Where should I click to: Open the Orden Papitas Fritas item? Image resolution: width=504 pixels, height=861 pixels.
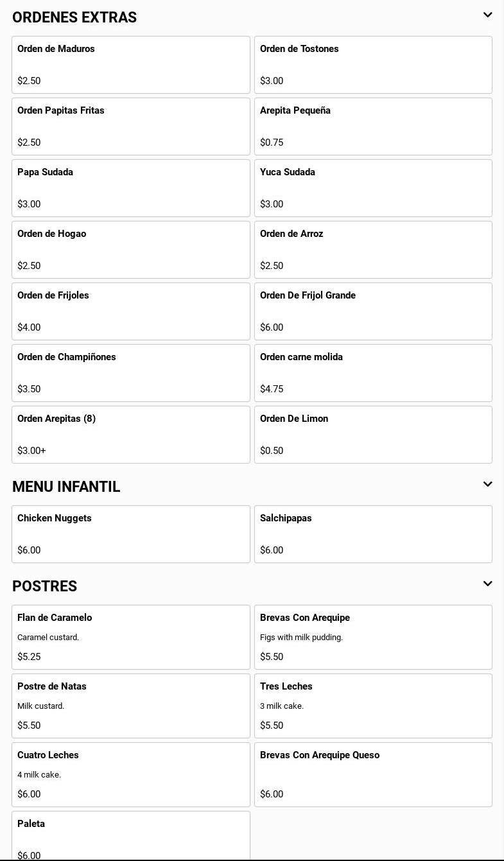130,126
